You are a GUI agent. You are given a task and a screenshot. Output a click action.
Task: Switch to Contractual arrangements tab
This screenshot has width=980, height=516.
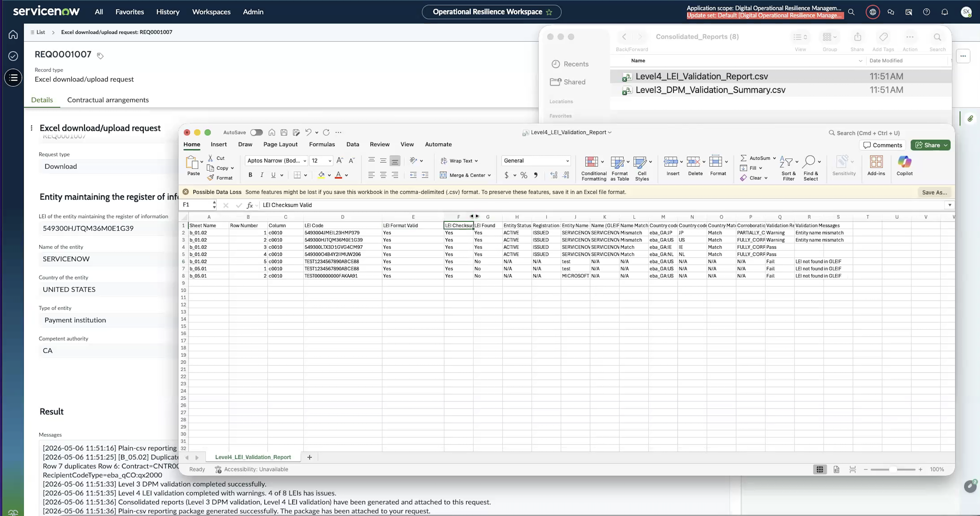pos(108,100)
